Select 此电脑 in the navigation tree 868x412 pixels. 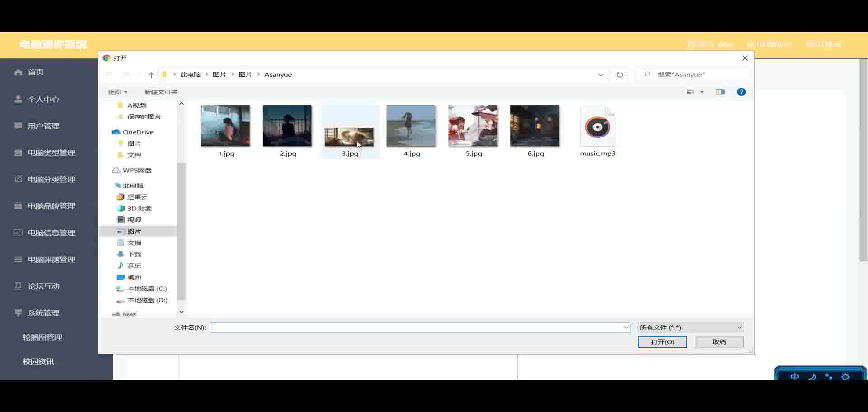(x=133, y=186)
